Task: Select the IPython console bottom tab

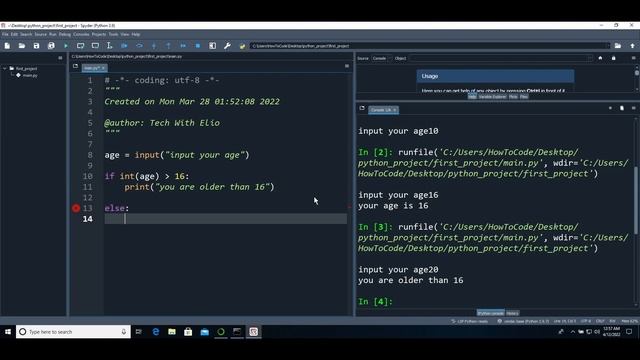Action: coord(491,313)
